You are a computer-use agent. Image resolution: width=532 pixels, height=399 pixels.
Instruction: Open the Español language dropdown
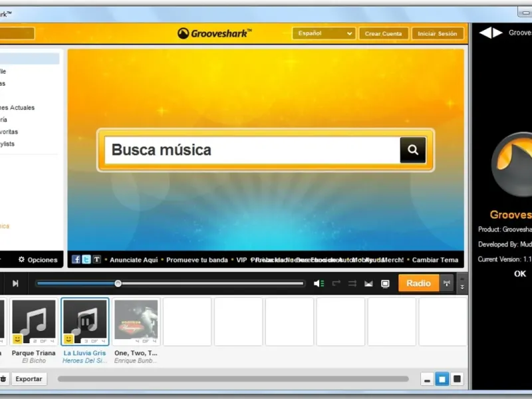(324, 34)
